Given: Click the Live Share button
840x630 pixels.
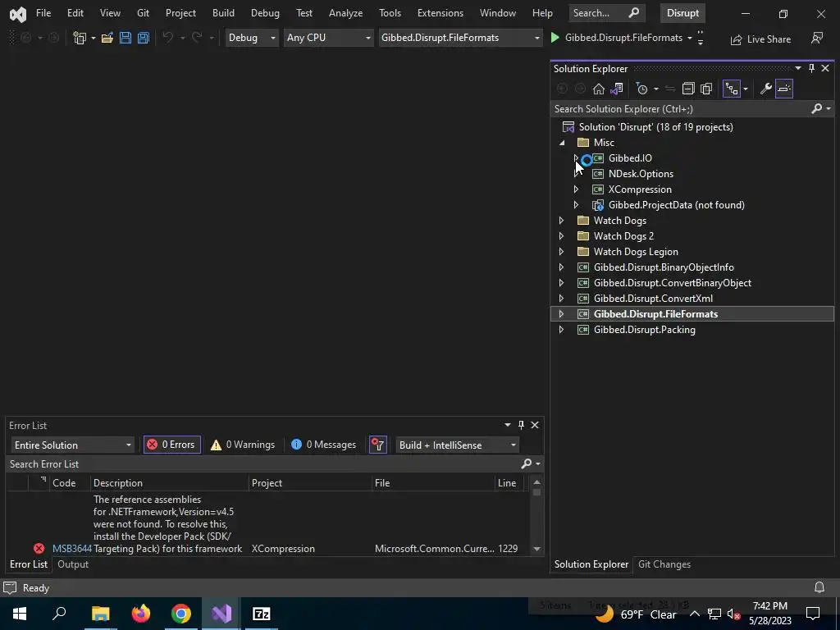Looking at the screenshot, I should point(760,39).
